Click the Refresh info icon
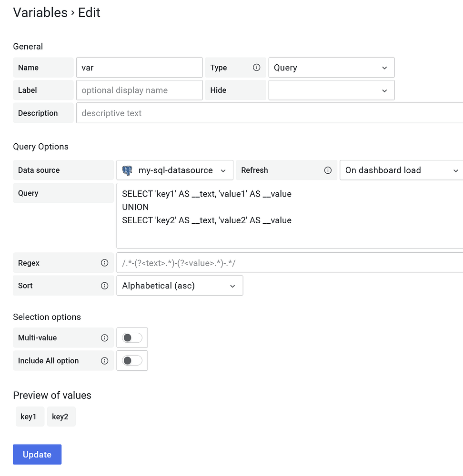 tap(328, 170)
